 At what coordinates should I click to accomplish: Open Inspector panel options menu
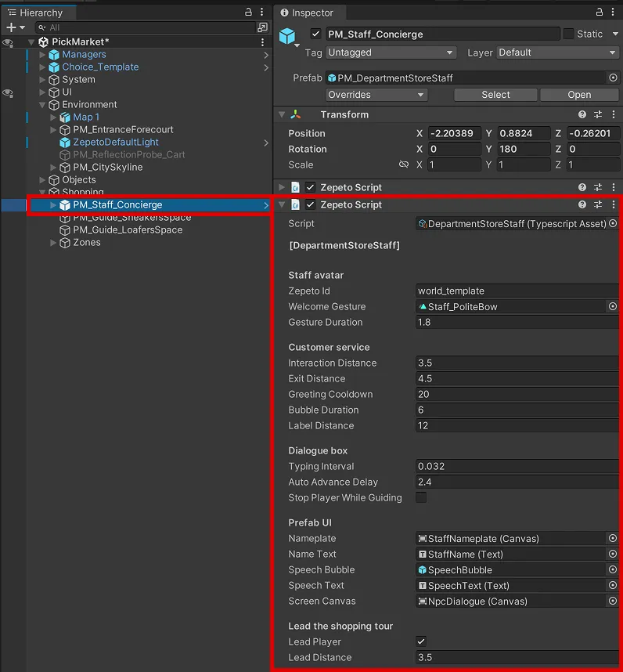tap(613, 12)
